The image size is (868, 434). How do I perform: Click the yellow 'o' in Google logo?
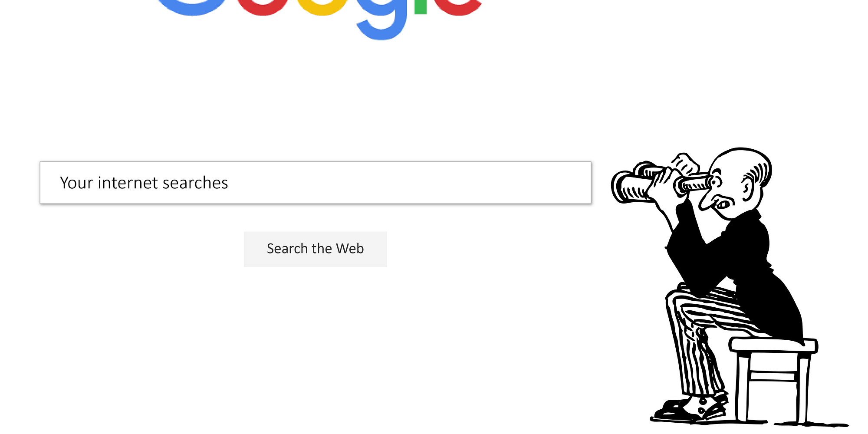point(323,8)
